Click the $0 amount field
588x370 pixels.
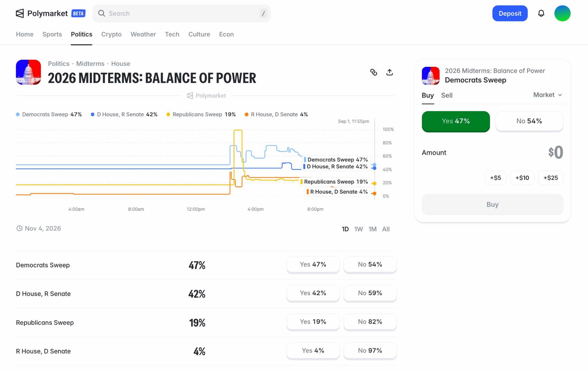coord(555,152)
